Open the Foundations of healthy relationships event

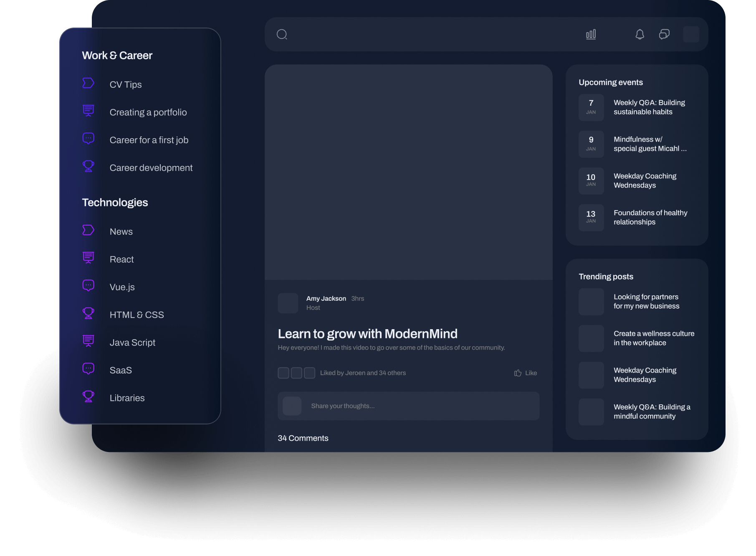(x=650, y=218)
